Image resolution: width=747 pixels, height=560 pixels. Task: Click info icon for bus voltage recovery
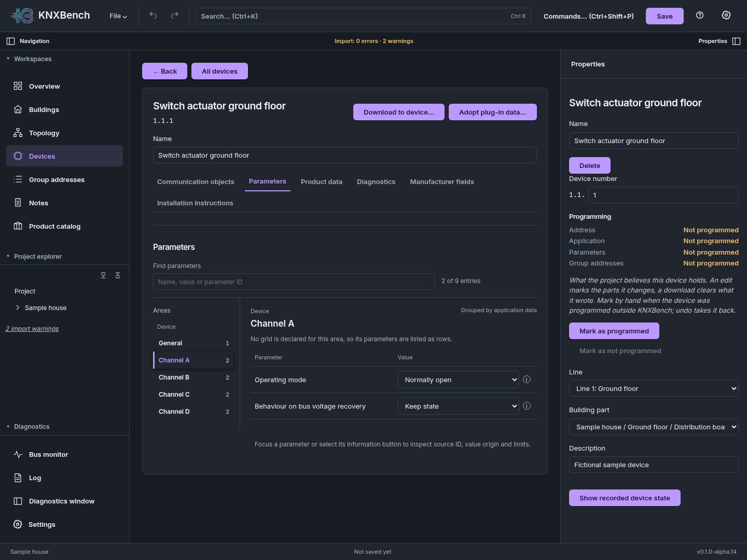pyautogui.click(x=527, y=406)
